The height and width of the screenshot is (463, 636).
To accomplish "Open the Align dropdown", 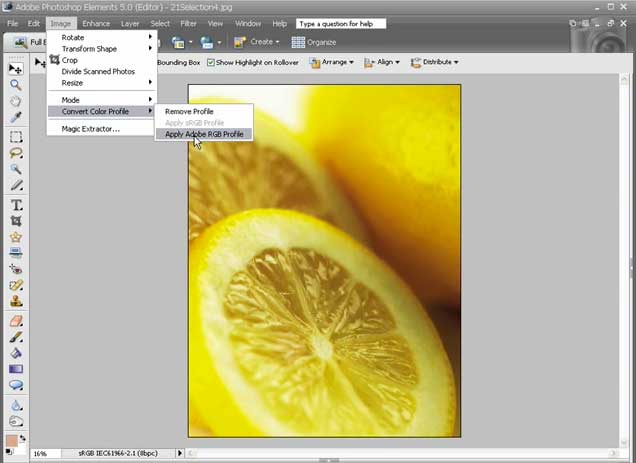I will pyautogui.click(x=382, y=62).
